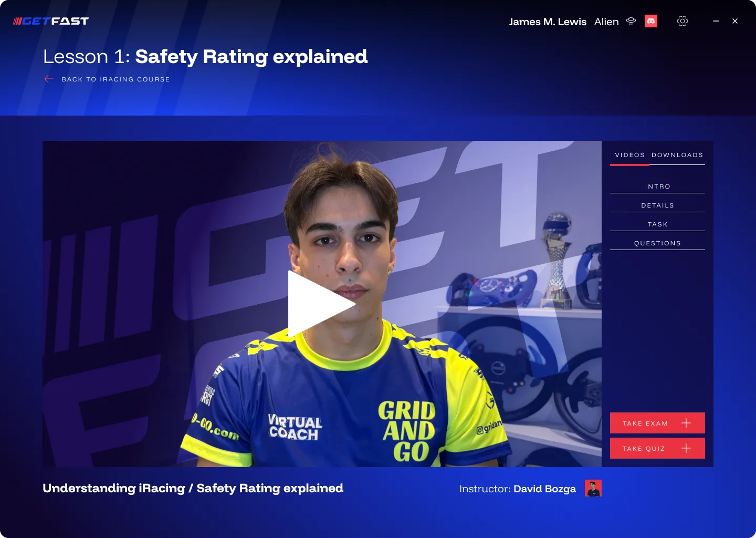Open the Discord icon in header
Viewport: 756px width, 538px height.
coord(651,21)
